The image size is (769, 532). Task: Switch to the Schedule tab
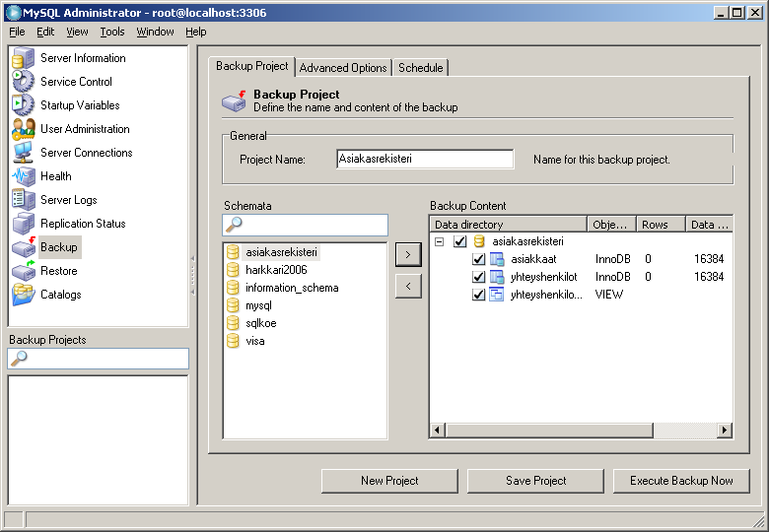point(420,68)
